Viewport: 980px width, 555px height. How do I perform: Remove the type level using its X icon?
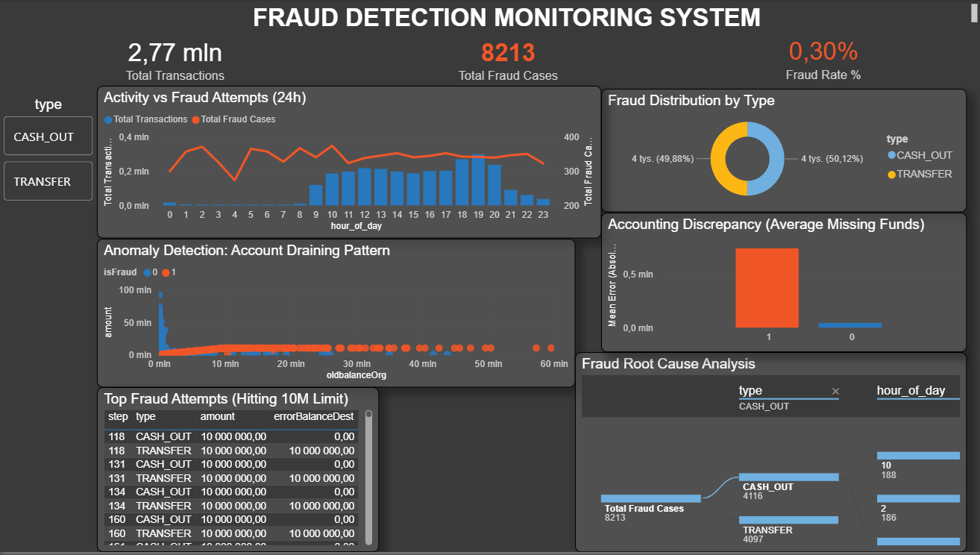point(835,391)
